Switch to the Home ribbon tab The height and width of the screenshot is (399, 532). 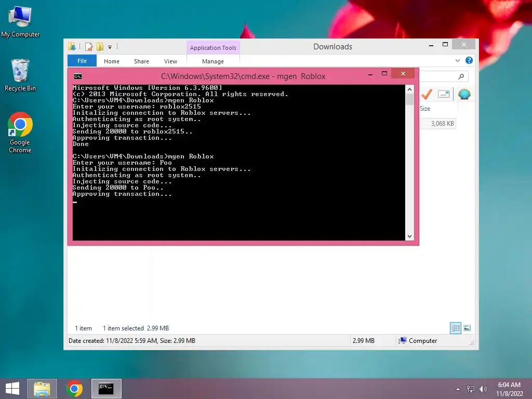(x=112, y=61)
